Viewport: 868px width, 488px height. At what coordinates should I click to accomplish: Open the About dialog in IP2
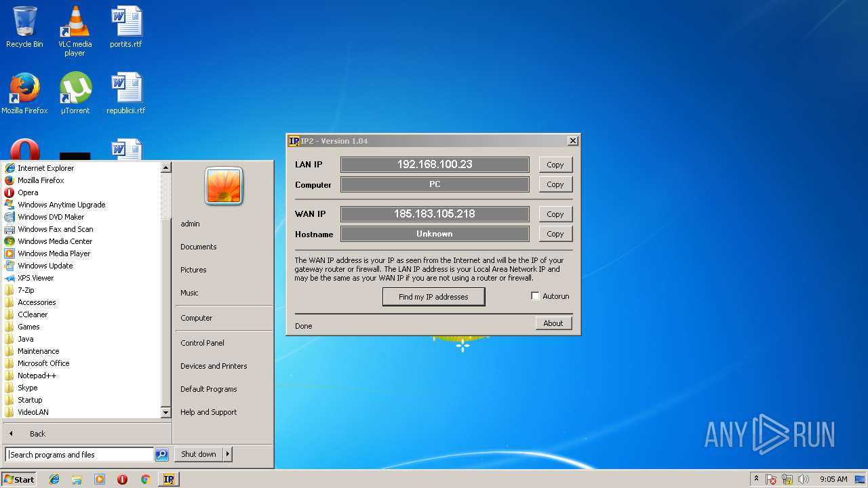point(553,323)
